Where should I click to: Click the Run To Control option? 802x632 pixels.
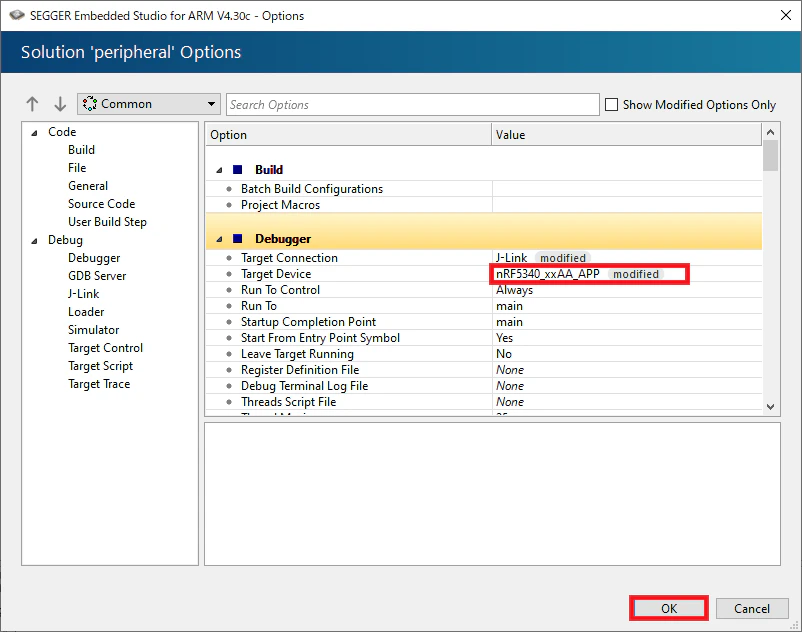280,290
